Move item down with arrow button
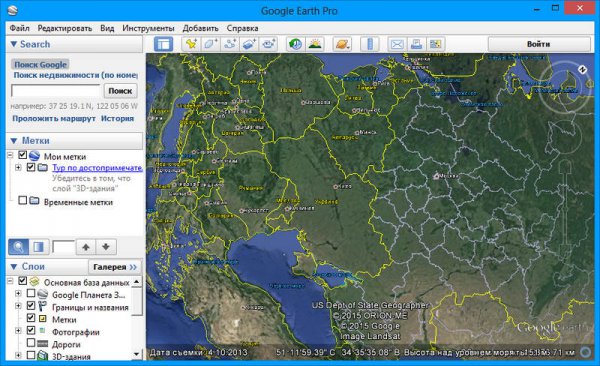Screen dimensions: 600x366 click(x=106, y=247)
